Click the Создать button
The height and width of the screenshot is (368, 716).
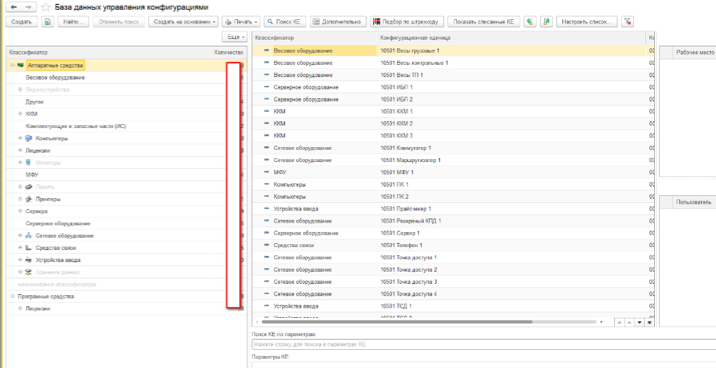tap(21, 21)
